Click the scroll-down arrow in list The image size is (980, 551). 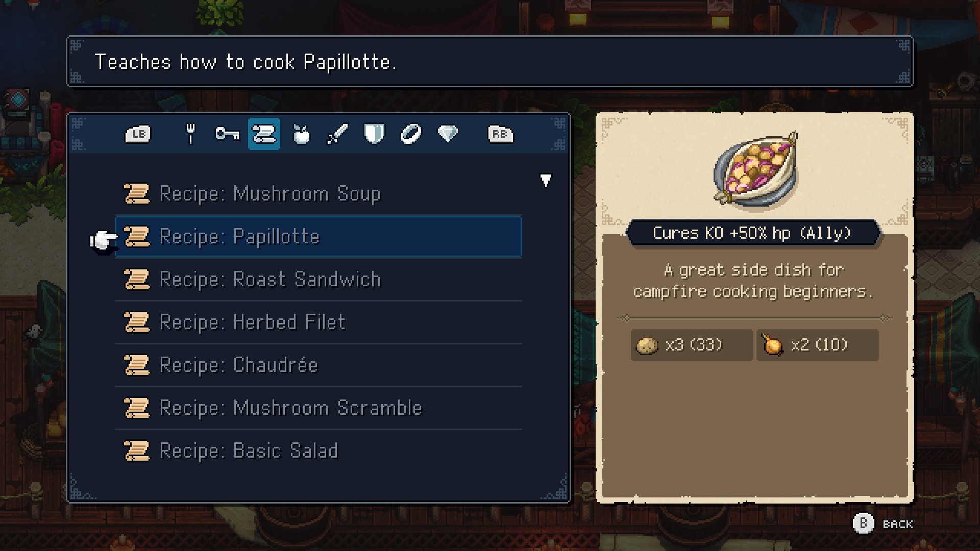pos(546,180)
